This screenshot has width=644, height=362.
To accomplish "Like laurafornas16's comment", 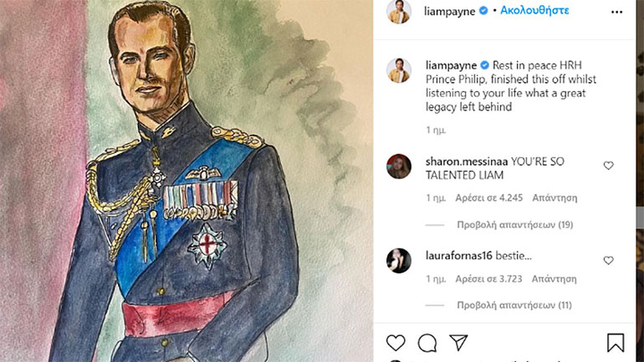I will [608, 260].
